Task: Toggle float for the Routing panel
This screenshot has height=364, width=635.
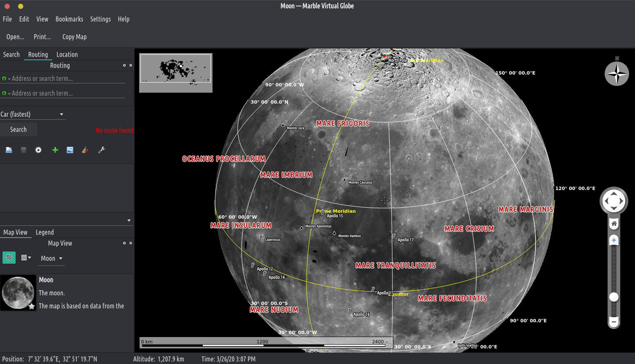Action: (x=124, y=65)
